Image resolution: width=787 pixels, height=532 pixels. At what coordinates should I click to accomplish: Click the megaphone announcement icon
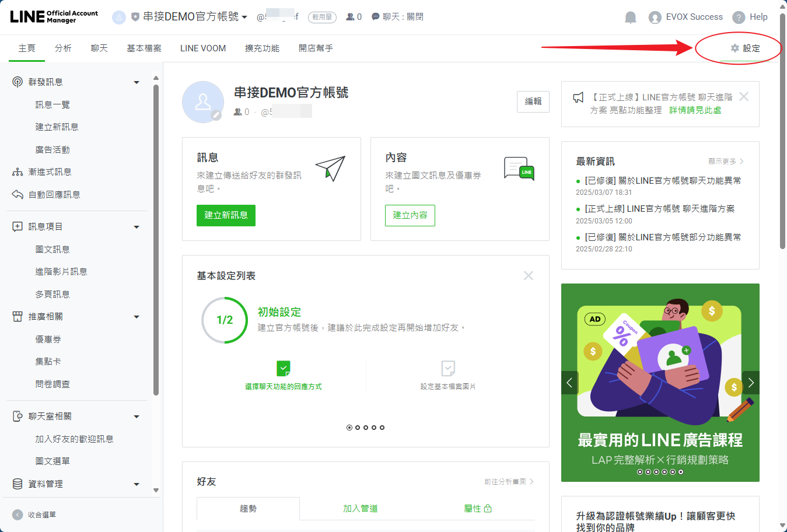[x=578, y=97]
